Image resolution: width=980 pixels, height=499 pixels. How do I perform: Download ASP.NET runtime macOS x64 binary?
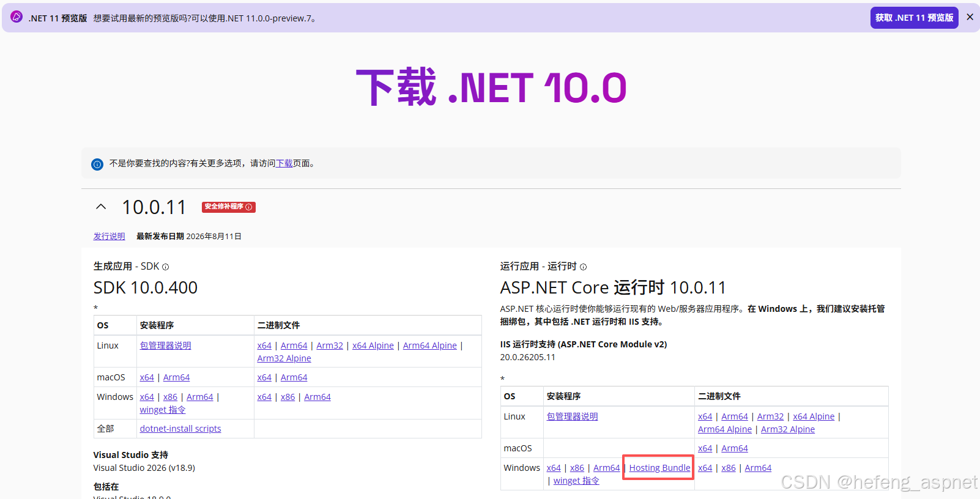coord(705,448)
